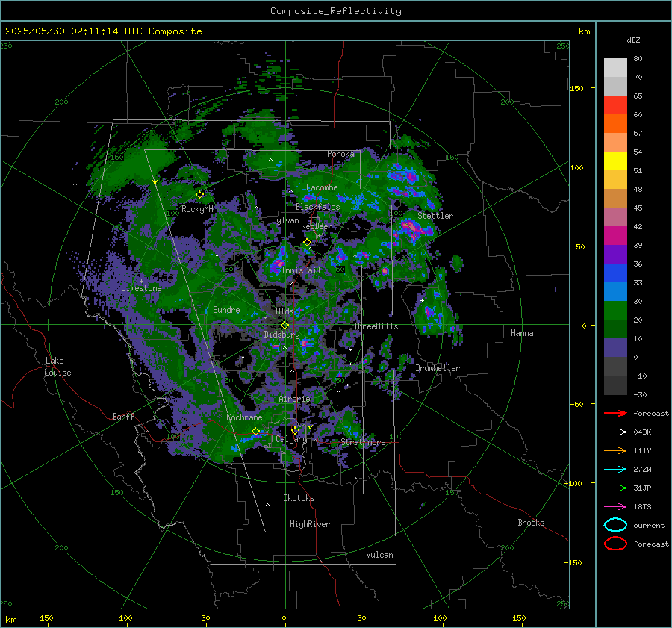Click the Drumheller label
Image resolution: width=672 pixels, height=628 pixels.
pyautogui.click(x=438, y=368)
